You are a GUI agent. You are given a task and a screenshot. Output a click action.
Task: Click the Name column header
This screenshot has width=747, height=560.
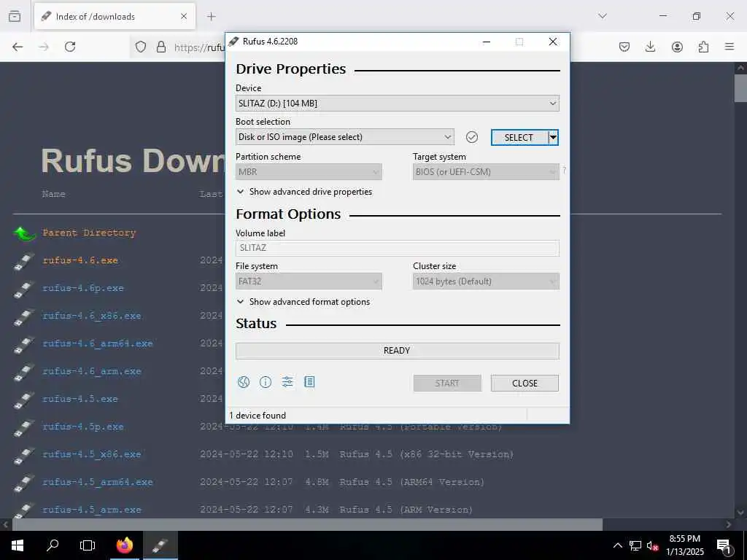pyautogui.click(x=53, y=194)
